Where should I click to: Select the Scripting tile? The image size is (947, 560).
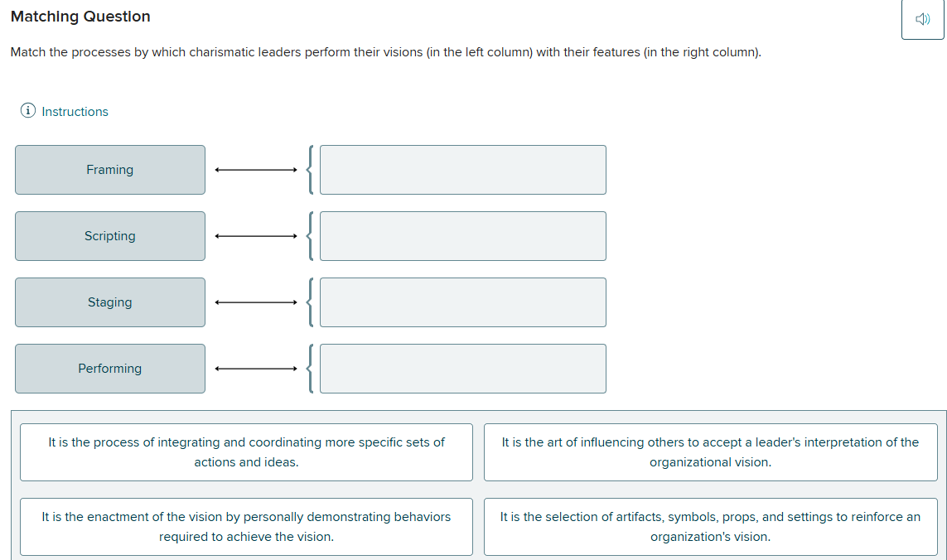[109, 235]
